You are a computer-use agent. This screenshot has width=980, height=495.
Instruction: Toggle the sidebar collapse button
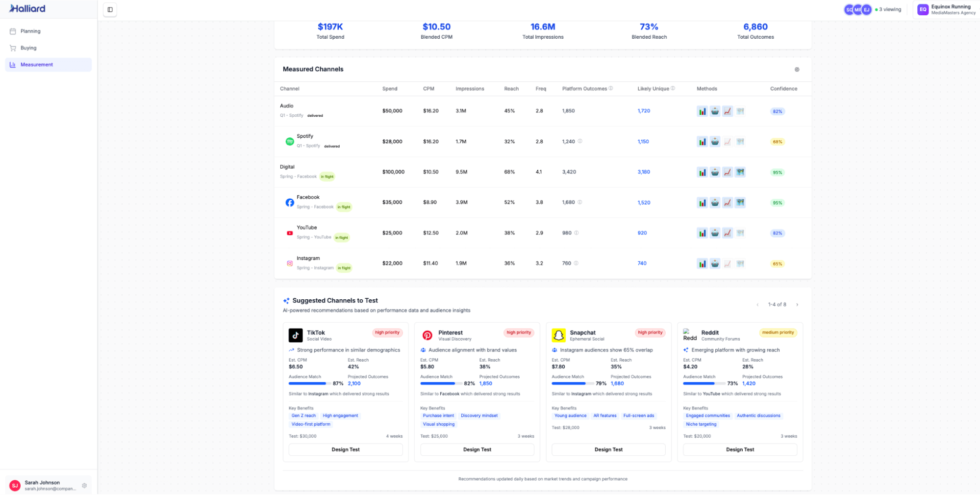click(110, 9)
